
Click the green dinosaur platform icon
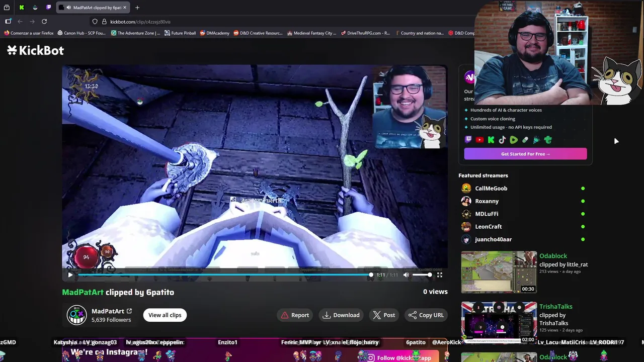(x=548, y=140)
